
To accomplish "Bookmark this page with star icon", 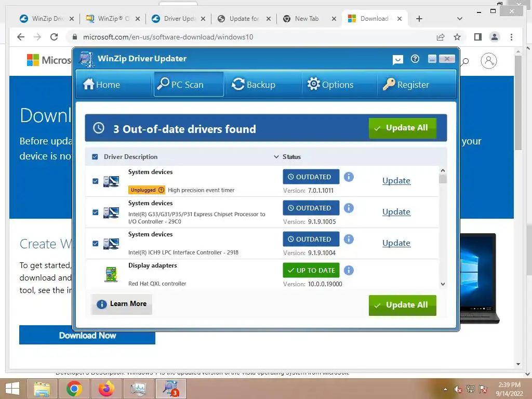I will point(457,37).
